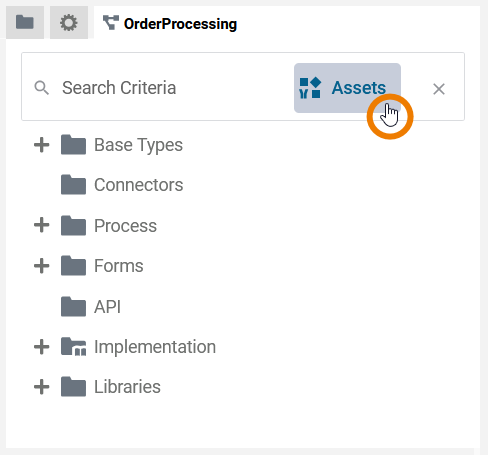Select the OrderProcessing service tab

click(x=170, y=24)
